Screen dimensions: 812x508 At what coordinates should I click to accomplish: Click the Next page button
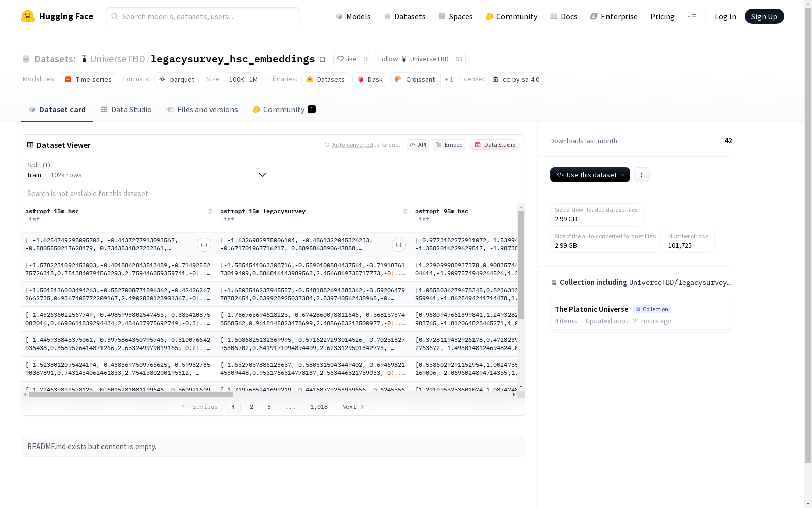coord(353,407)
